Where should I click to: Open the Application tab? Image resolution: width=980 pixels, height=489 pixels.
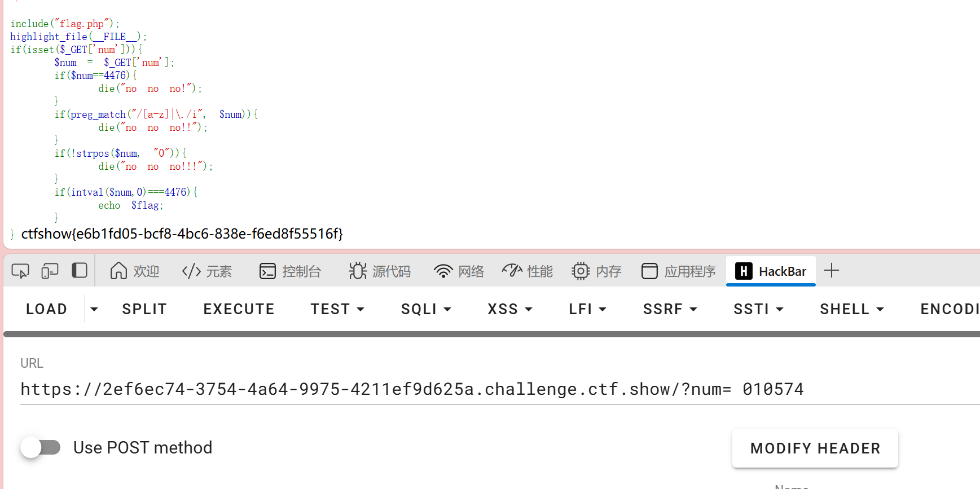pos(678,271)
